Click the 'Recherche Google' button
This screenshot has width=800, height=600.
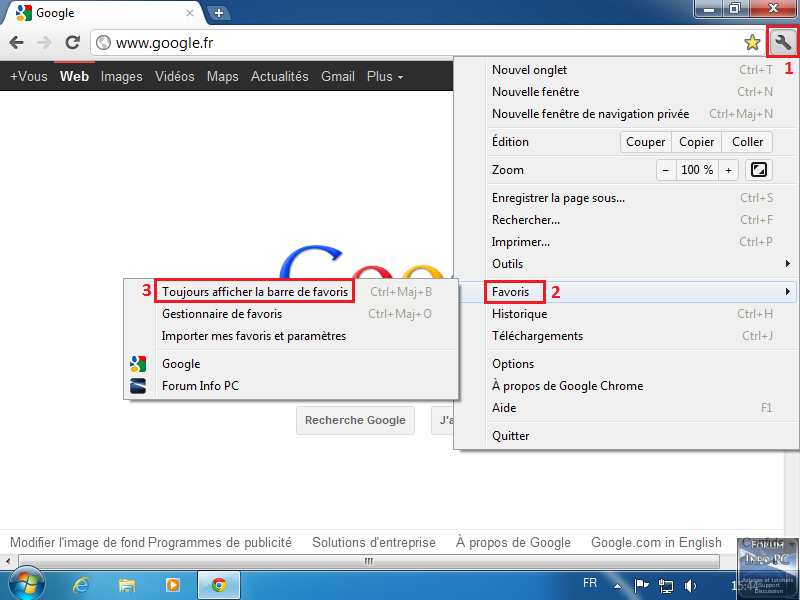coord(355,420)
